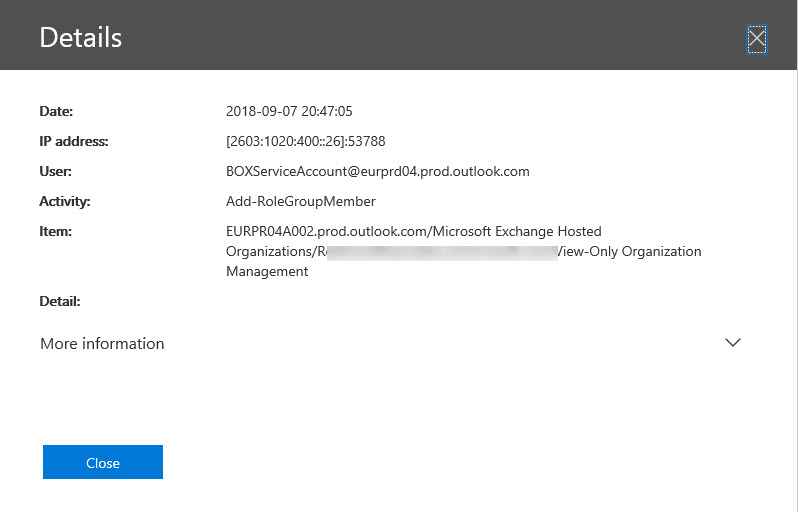This screenshot has height=512, width=798.
Task: Select the Activity field label
Action: tap(64, 201)
